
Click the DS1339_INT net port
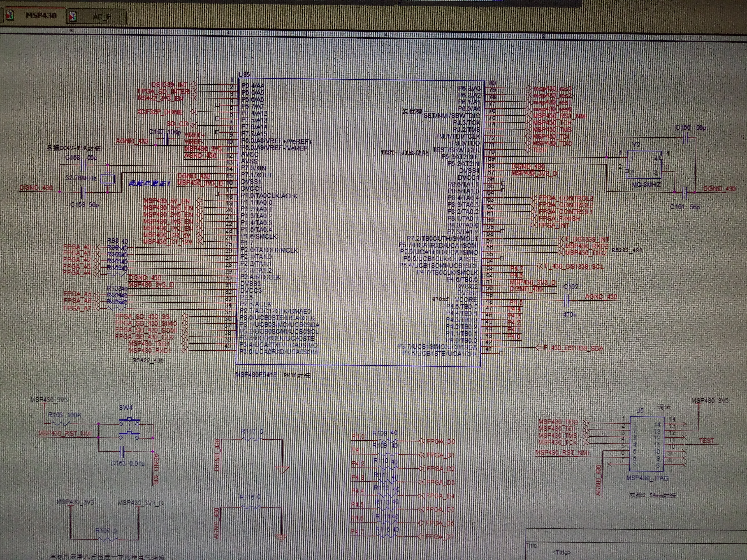click(x=170, y=85)
